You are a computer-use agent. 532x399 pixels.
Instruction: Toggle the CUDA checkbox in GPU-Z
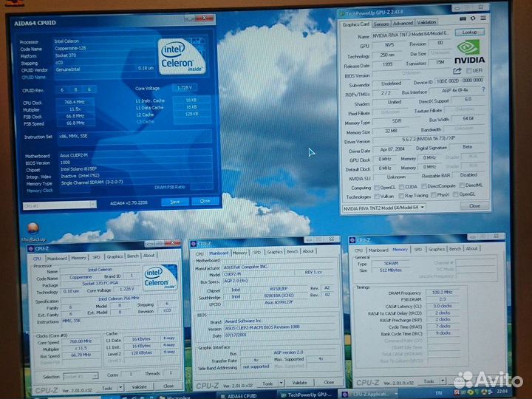tap(402, 187)
